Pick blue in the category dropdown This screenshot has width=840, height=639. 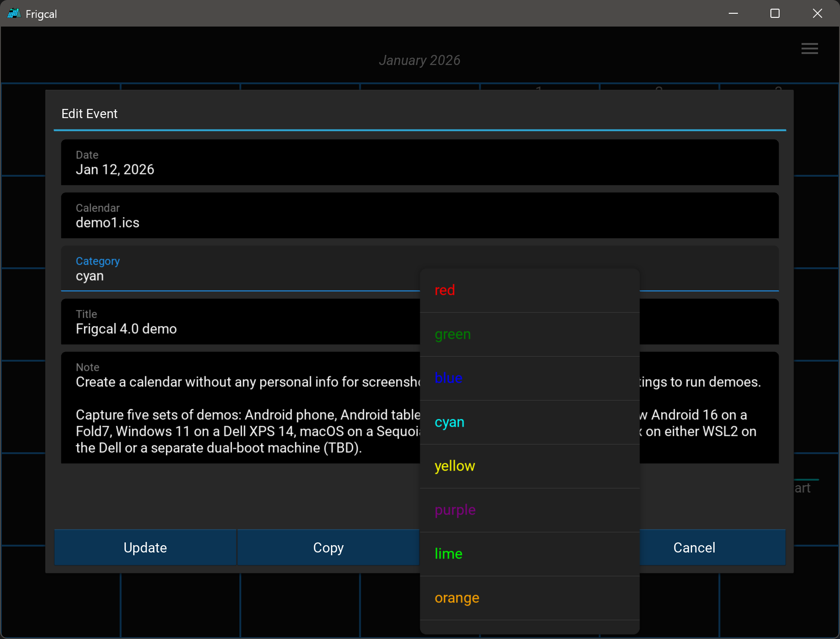pyautogui.click(x=529, y=378)
